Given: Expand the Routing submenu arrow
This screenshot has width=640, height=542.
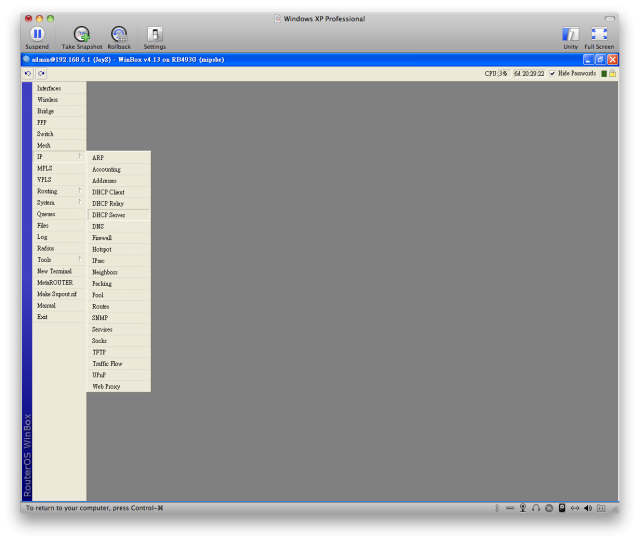Looking at the screenshot, I should [80, 191].
